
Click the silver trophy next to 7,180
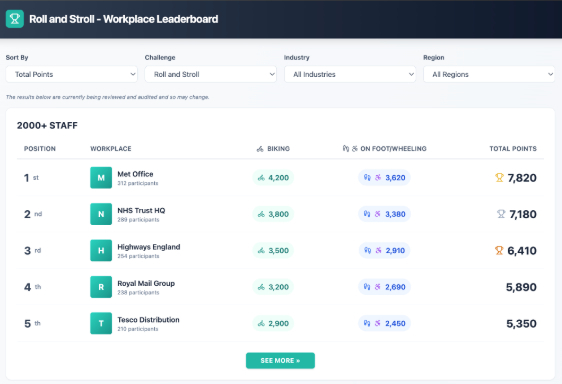(501, 214)
